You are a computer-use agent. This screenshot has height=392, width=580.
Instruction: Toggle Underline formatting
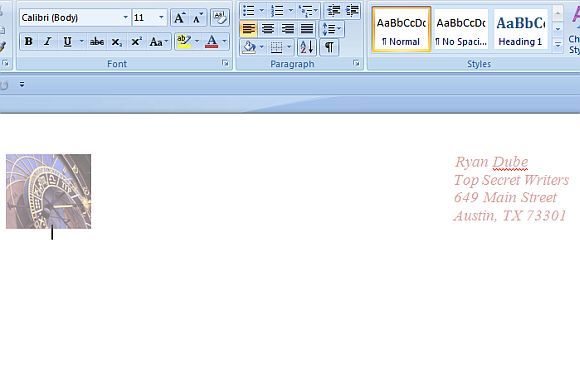(67, 41)
